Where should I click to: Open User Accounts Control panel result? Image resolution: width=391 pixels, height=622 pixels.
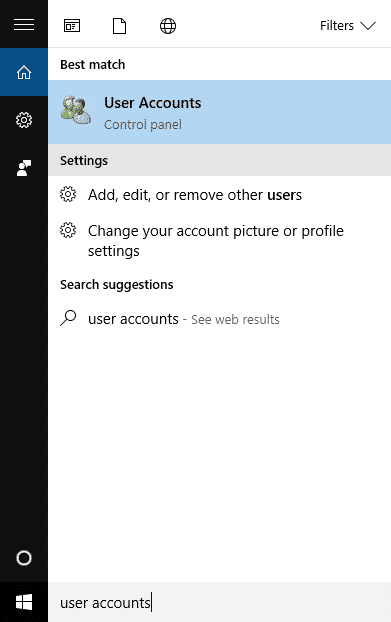[x=219, y=112]
